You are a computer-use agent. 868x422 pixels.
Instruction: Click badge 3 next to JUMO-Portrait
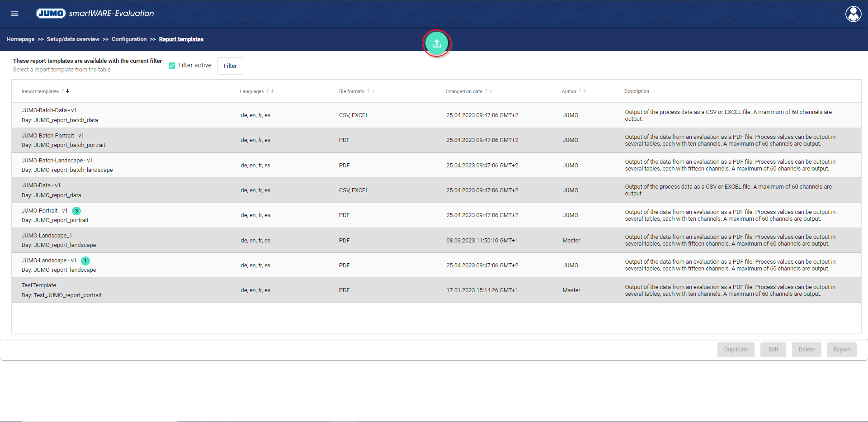(76, 211)
